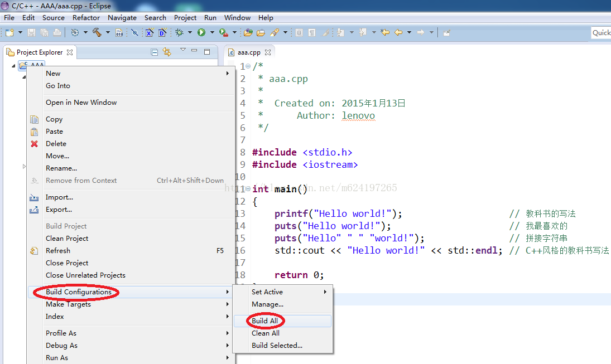
Task: Click the binary 010 file icon
Action: (119, 33)
